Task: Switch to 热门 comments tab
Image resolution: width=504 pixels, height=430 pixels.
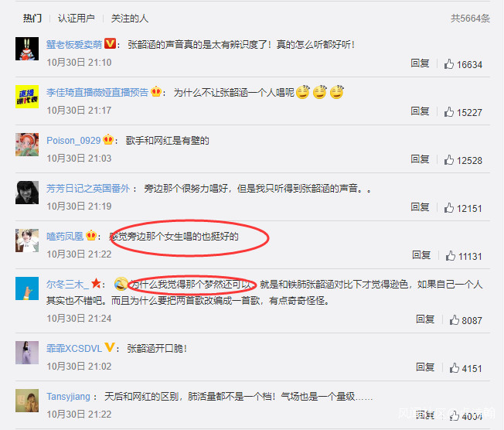Action: point(32,19)
